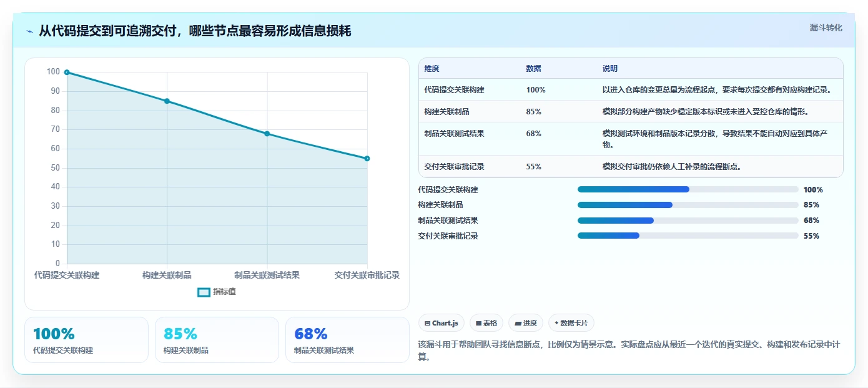Click the 制品关联测试结果 progress bar
Viewport: 868px width, 388px height.
(688, 221)
